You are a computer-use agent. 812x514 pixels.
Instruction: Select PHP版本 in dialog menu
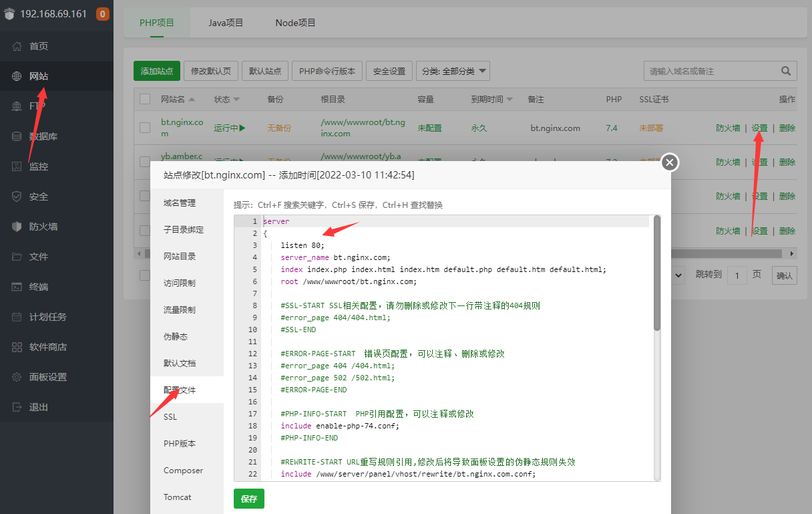click(x=187, y=443)
